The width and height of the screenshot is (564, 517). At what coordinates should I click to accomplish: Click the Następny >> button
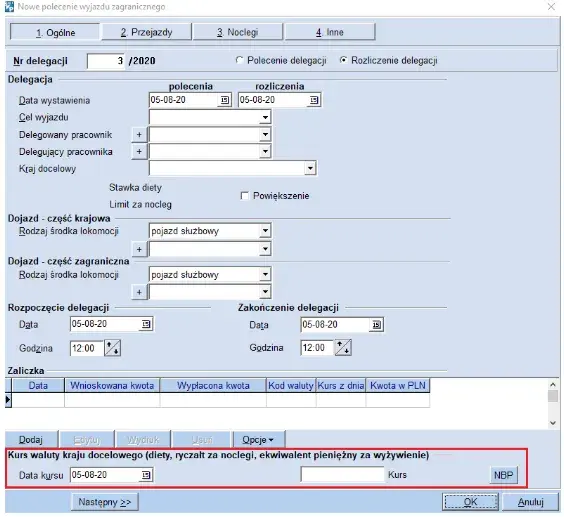(105, 502)
